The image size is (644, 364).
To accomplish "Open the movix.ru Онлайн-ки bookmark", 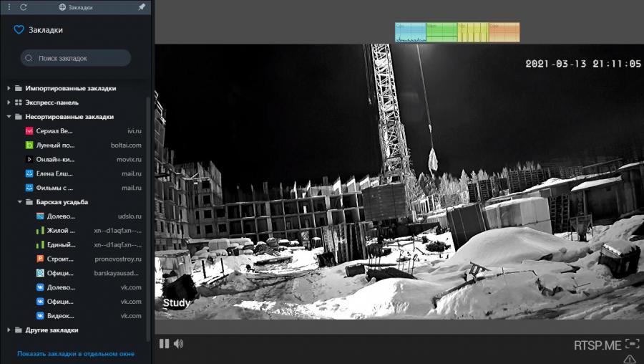I will click(x=54, y=159).
